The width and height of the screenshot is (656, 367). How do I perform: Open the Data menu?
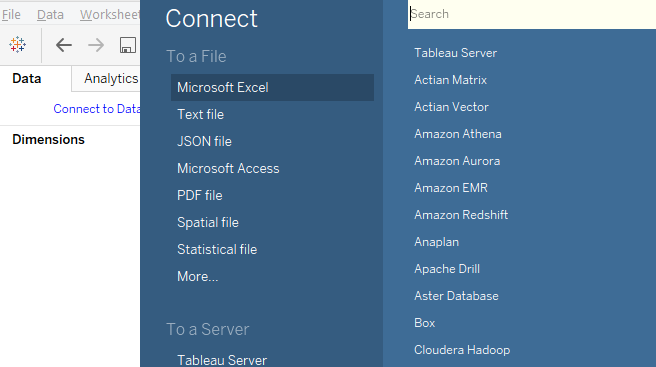(50, 15)
